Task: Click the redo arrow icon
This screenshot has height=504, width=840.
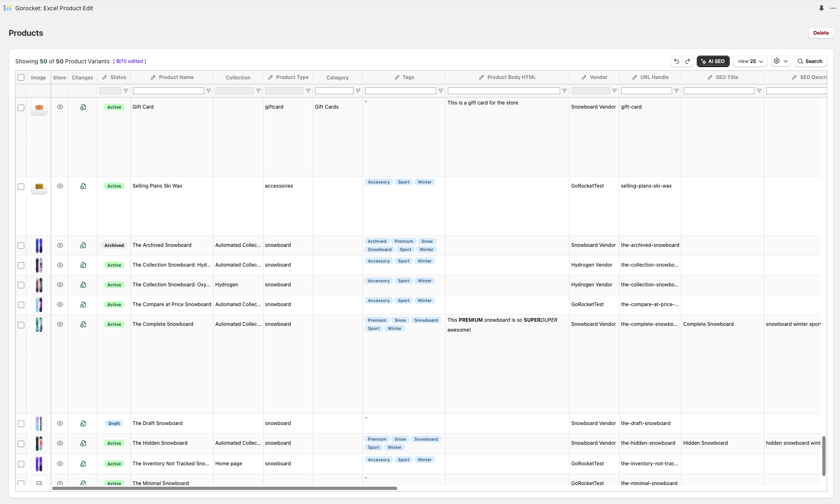Action: (x=688, y=61)
